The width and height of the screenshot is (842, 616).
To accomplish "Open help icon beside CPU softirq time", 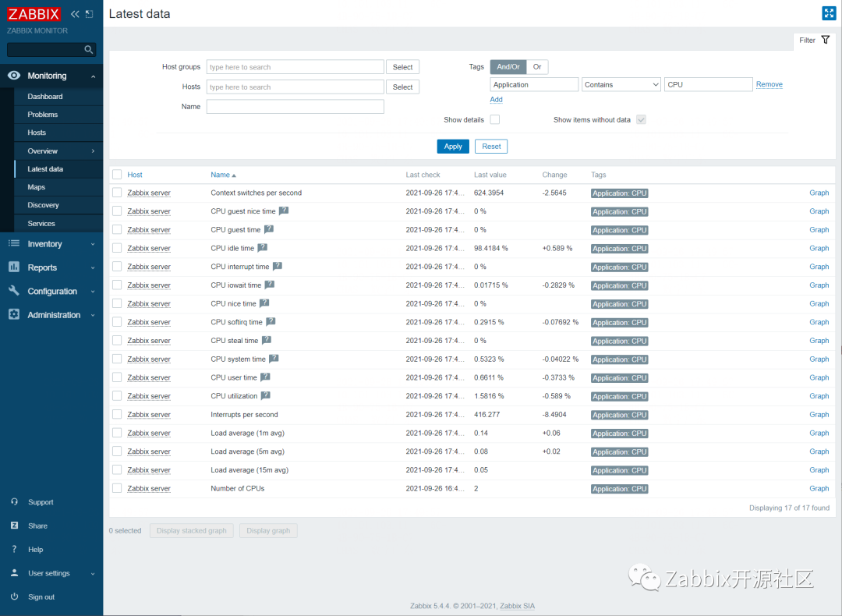I will coord(271,322).
